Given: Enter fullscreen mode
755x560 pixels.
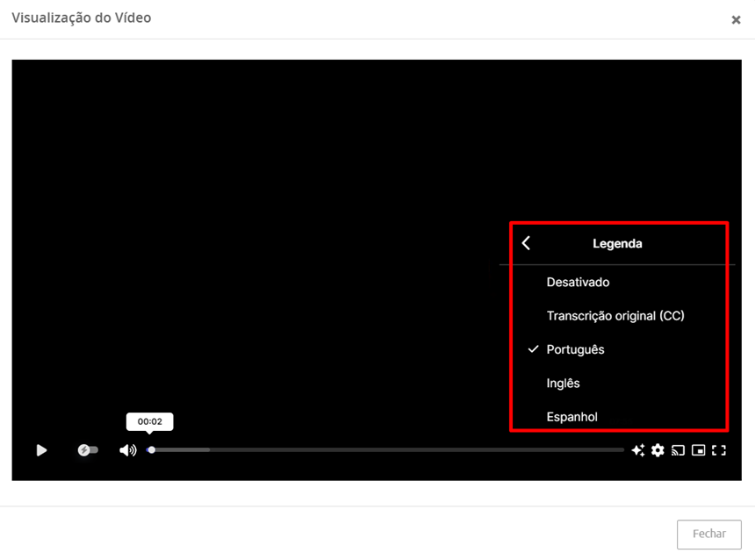Looking at the screenshot, I should pos(719,450).
